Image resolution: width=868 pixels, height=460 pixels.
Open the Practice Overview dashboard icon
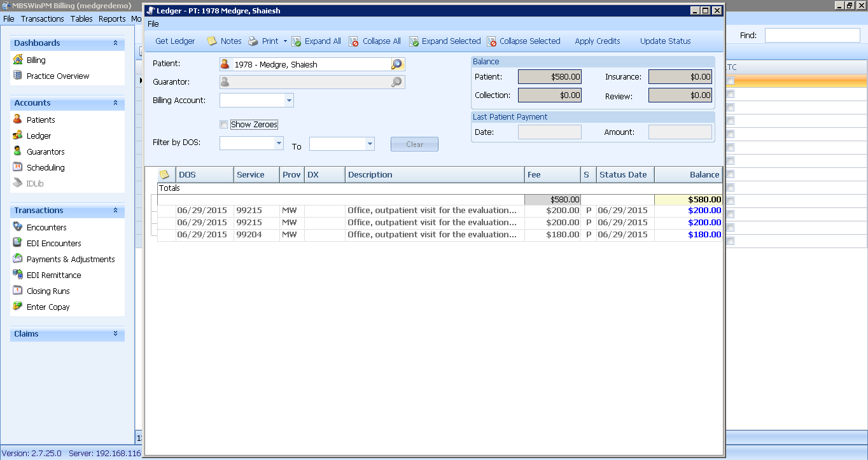(x=18, y=76)
